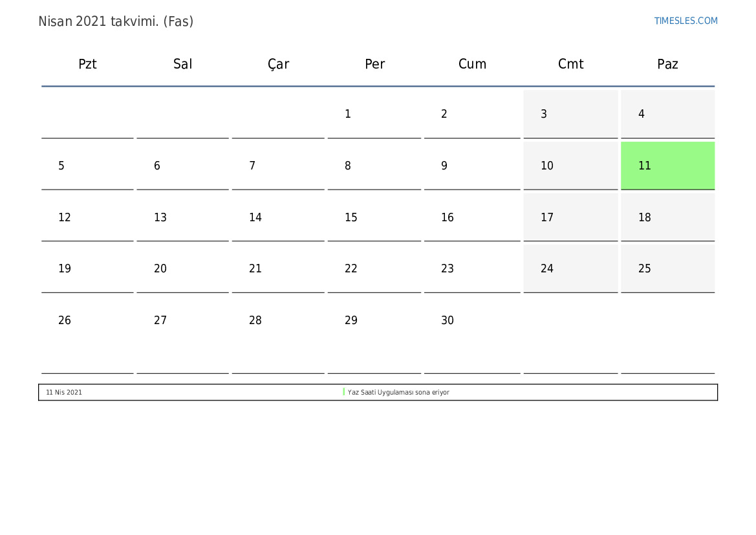Click the Çar weekday header
The height and width of the screenshot is (535, 756).
click(278, 64)
